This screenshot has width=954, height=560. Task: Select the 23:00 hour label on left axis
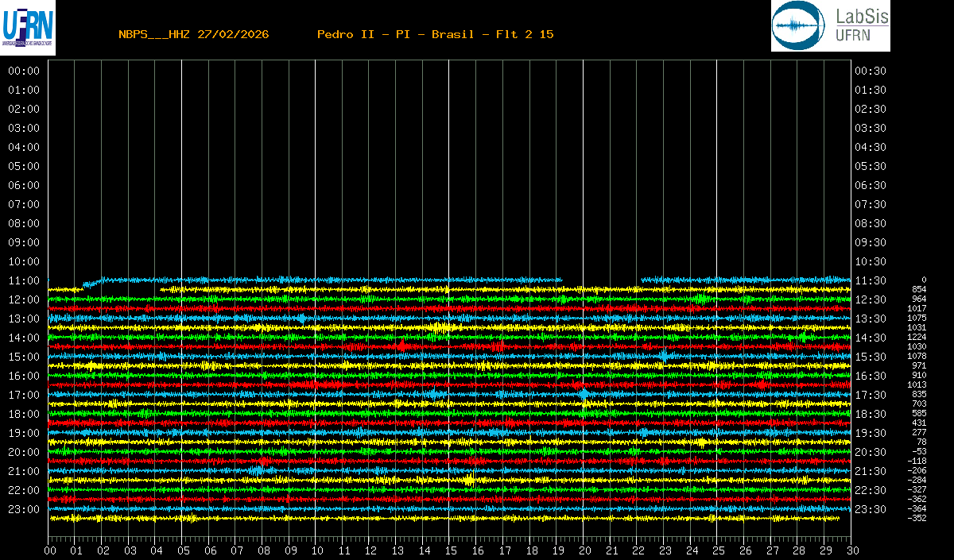(x=24, y=509)
